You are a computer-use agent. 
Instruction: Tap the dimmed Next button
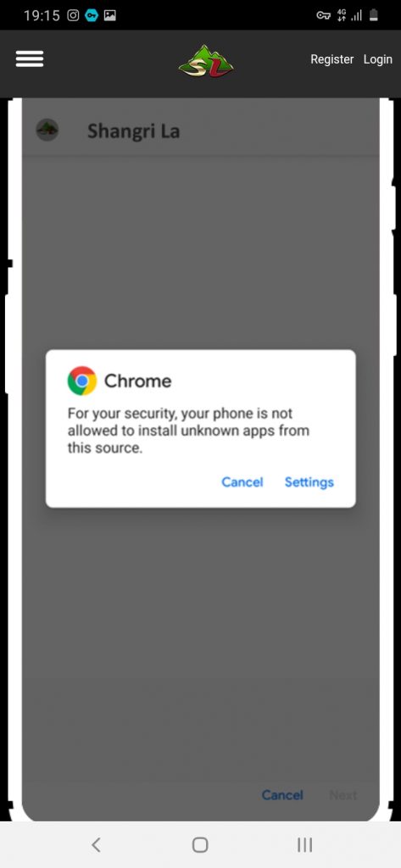343,795
